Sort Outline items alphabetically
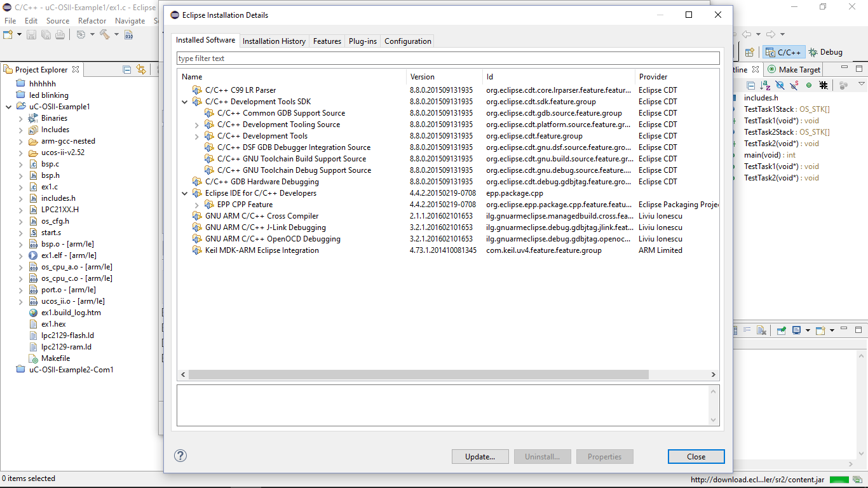This screenshot has width=868, height=488. 765,85
